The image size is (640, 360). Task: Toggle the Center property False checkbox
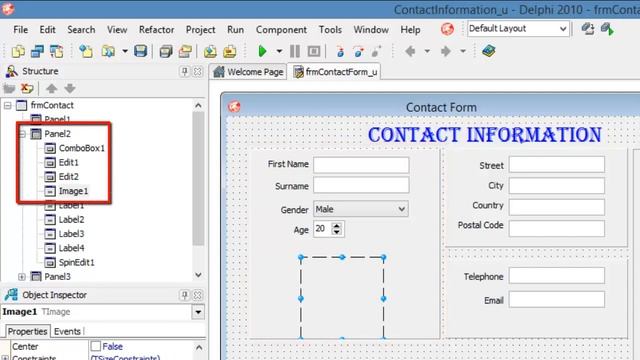[x=96, y=346]
